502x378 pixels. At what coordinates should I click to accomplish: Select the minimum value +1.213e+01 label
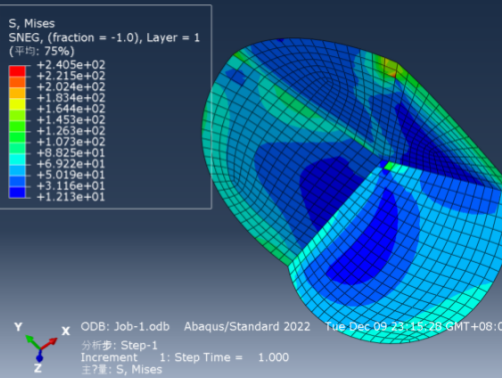tap(71, 197)
